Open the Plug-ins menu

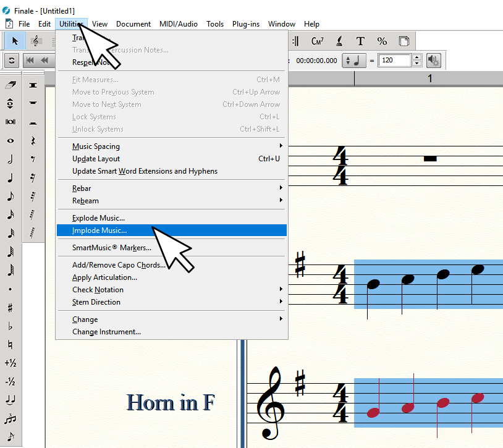[246, 24]
